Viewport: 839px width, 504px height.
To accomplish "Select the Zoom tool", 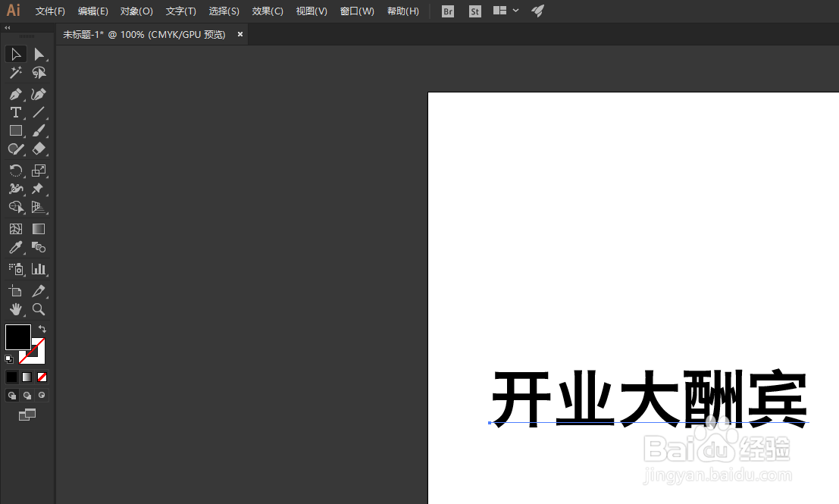I will tap(38, 309).
